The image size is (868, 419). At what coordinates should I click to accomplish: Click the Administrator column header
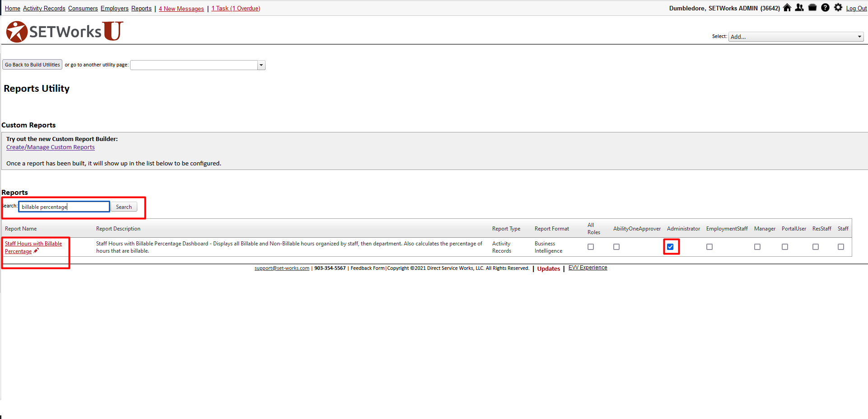pos(683,229)
